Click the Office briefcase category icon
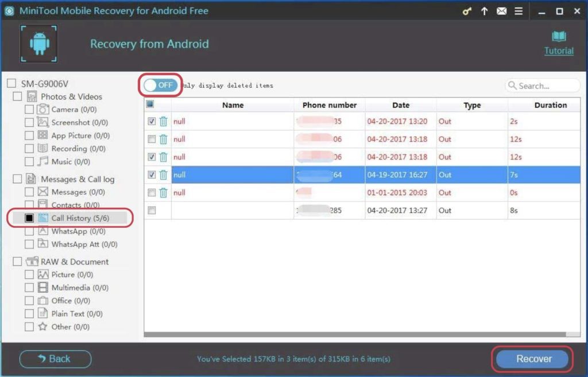 coord(42,301)
